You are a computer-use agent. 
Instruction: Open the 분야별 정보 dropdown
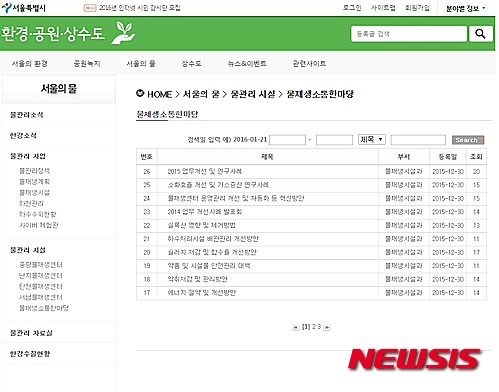click(x=466, y=8)
